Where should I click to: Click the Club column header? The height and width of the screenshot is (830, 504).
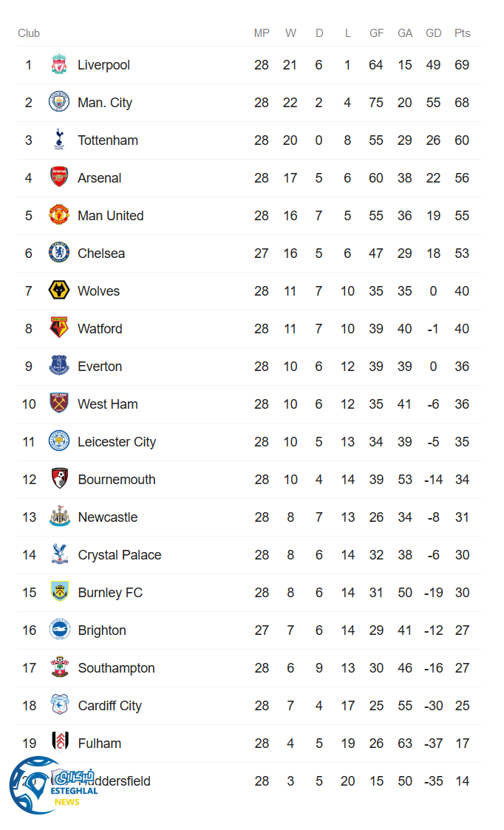click(x=29, y=33)
